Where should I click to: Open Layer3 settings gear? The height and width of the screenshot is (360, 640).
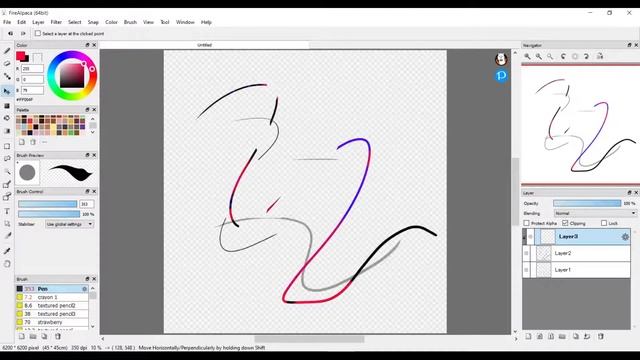click(x=625, y=237)
